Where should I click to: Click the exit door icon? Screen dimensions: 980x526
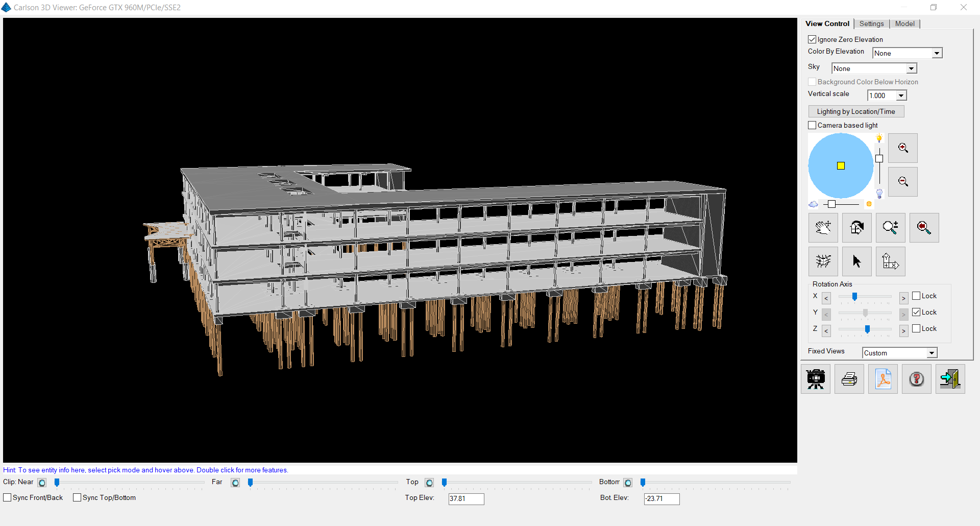point(950,379)
